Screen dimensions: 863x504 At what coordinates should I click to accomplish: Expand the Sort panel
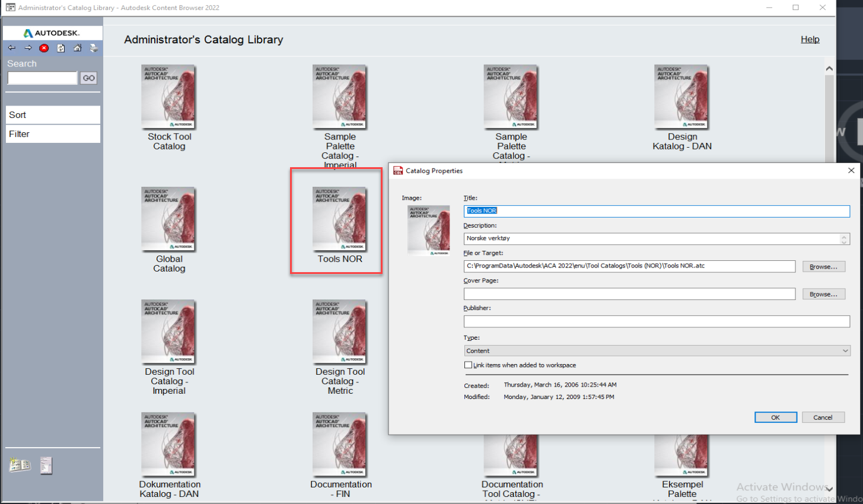52,114
